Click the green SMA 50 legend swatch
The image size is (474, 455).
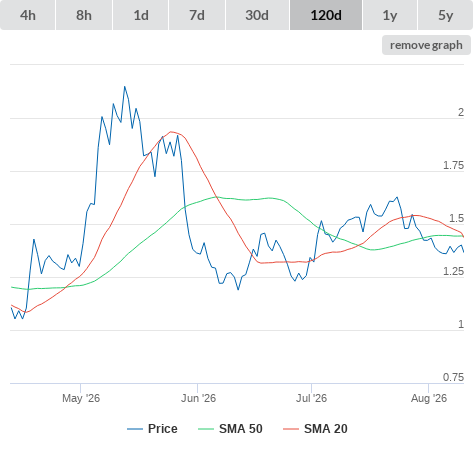click(206, 429)
